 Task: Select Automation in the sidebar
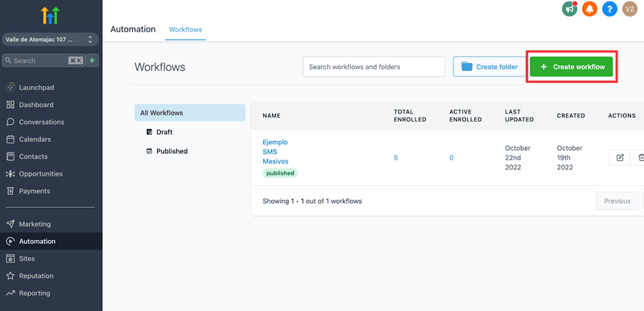pos(51,242)
